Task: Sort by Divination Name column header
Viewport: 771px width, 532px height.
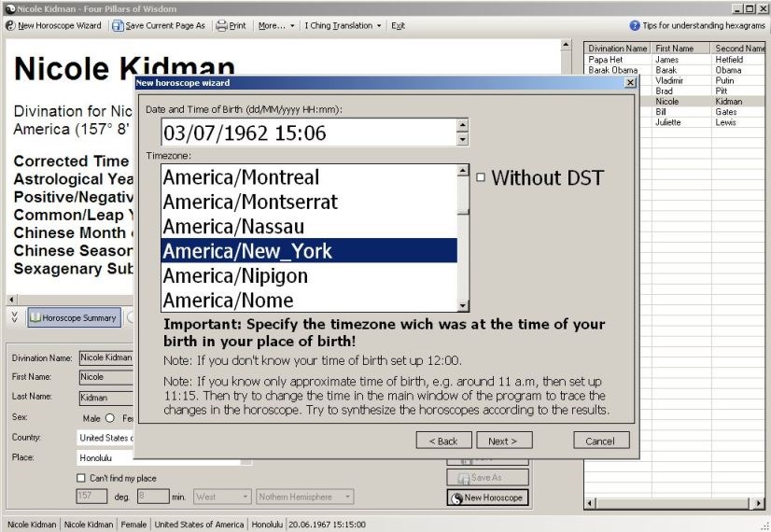Action: [x=618, y=49]
